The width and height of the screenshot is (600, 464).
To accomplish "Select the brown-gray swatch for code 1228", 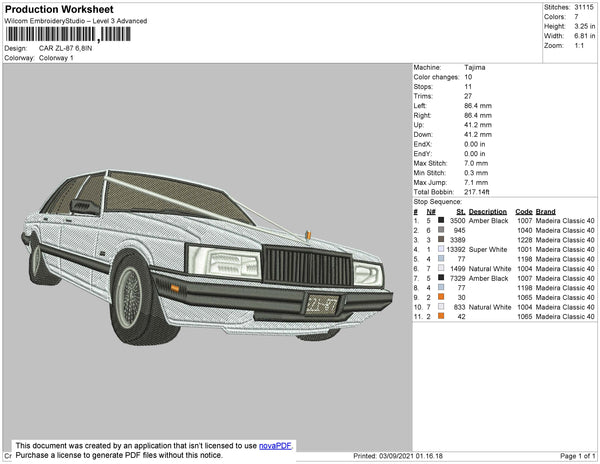I will pyautogui.click(x=441, y=239).
